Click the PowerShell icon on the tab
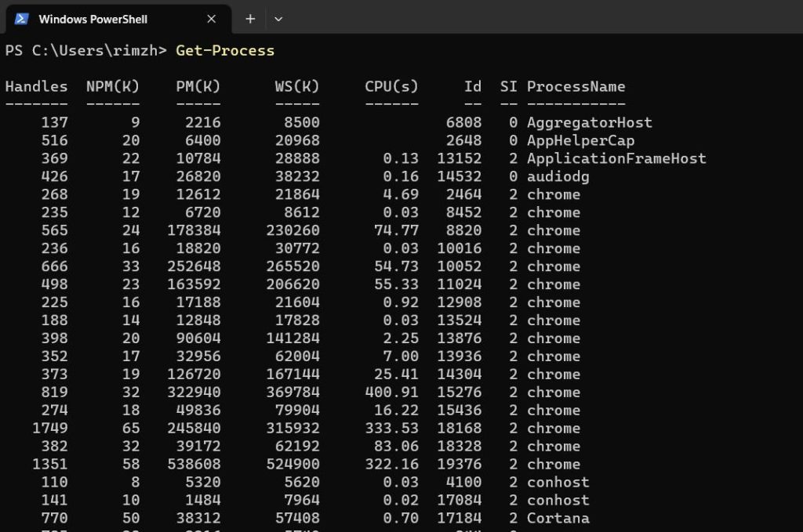Image resolution: width=803 pixels, height=532 pixels. coord(22,19)
